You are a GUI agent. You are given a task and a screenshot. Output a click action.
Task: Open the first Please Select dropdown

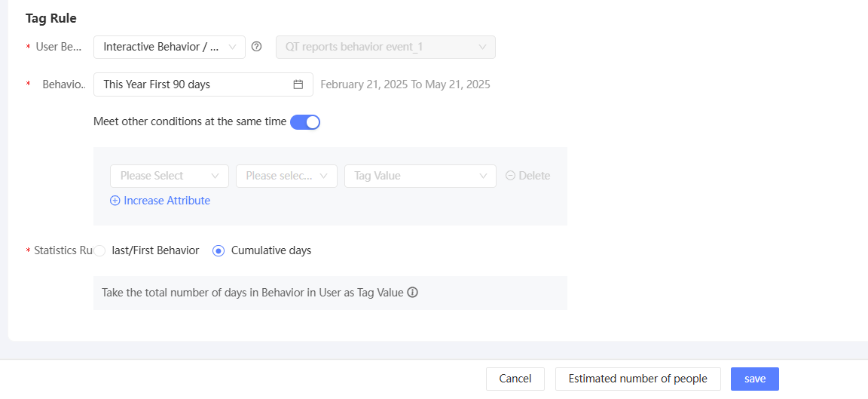pyautogui.click(x=170, y=176)
